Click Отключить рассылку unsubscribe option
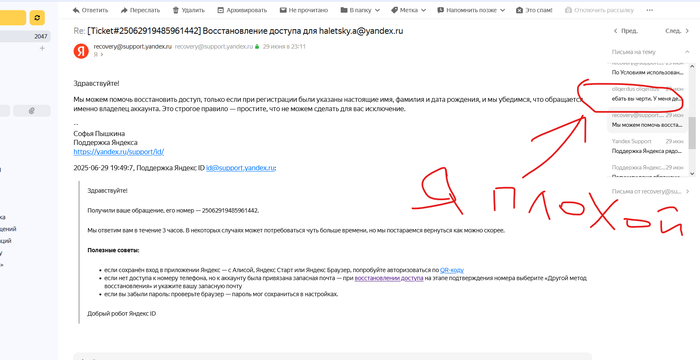This screenshot has width=700, height=360. point(599,10)
